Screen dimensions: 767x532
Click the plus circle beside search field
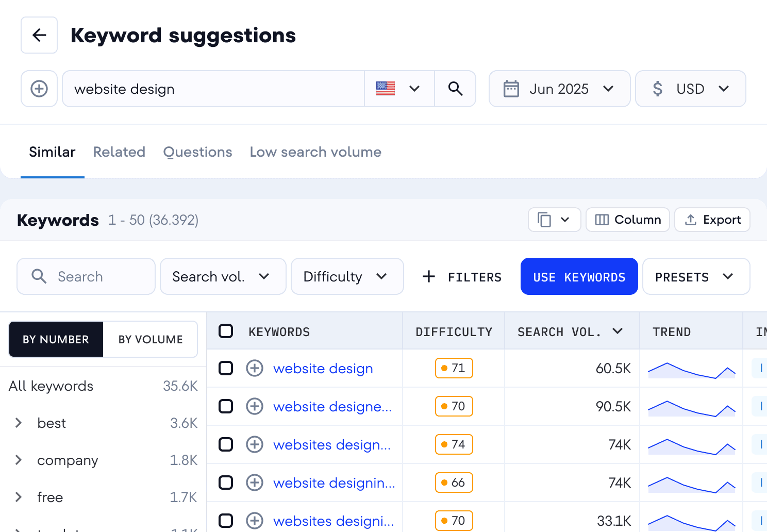tap(39, 89)
